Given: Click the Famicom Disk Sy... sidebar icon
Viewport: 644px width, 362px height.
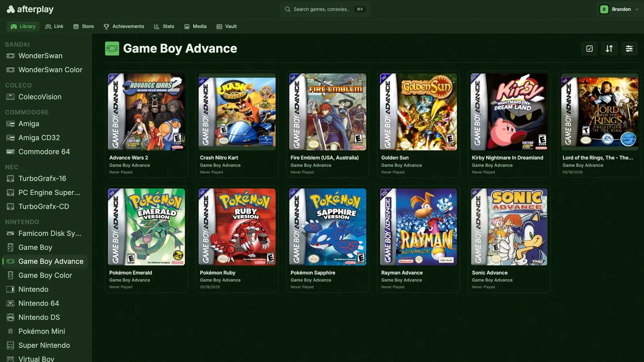Looking at the screenshot, I should [x=10, y=233].
